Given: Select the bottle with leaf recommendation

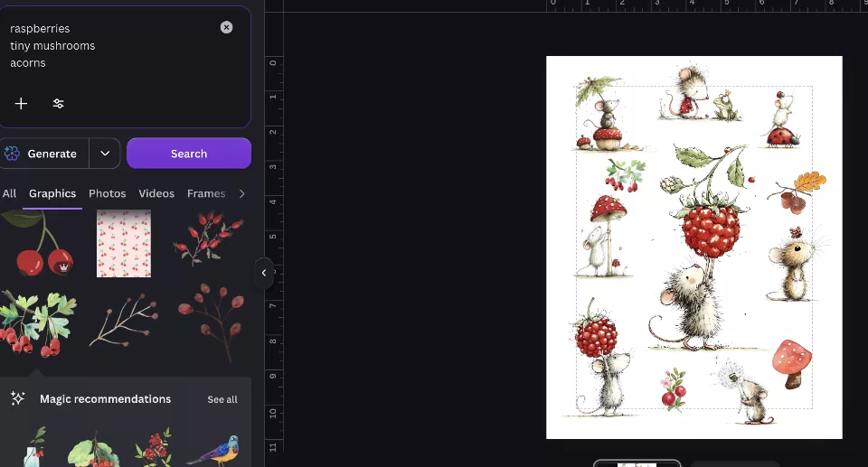Looking at the screenshot, I should pos(34,447).
